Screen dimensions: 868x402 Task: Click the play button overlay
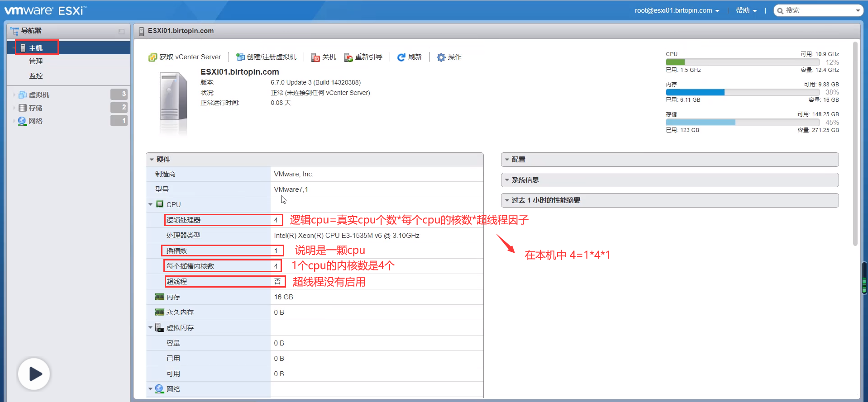click(34, 374)
